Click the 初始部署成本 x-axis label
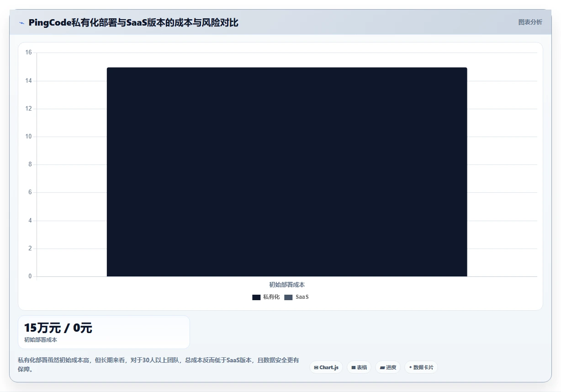This screenshot has width=561, height=392. 287,285
